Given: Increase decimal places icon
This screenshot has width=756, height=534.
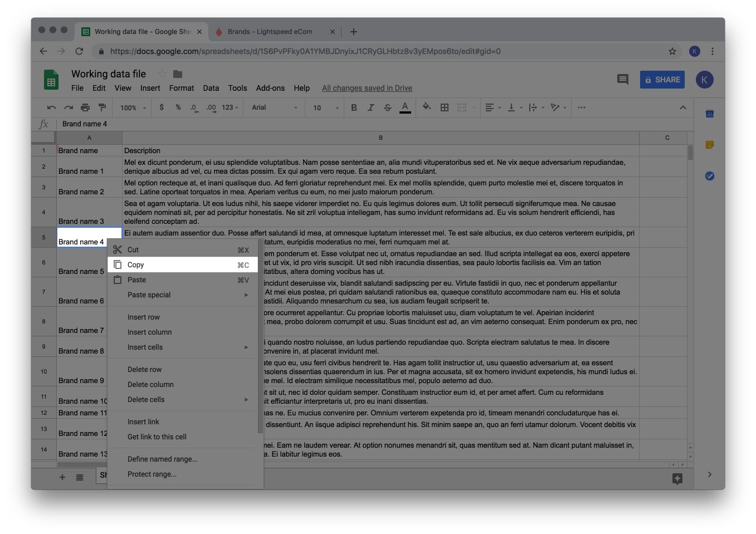Looking at the screenshot, I should (x=211, y=107).
